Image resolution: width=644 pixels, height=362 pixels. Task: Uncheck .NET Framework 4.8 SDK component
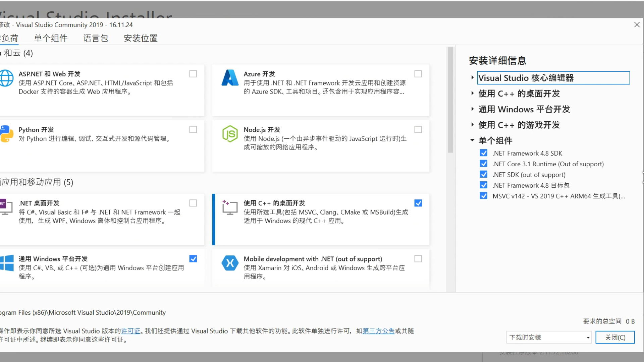(x=484, y=153)
